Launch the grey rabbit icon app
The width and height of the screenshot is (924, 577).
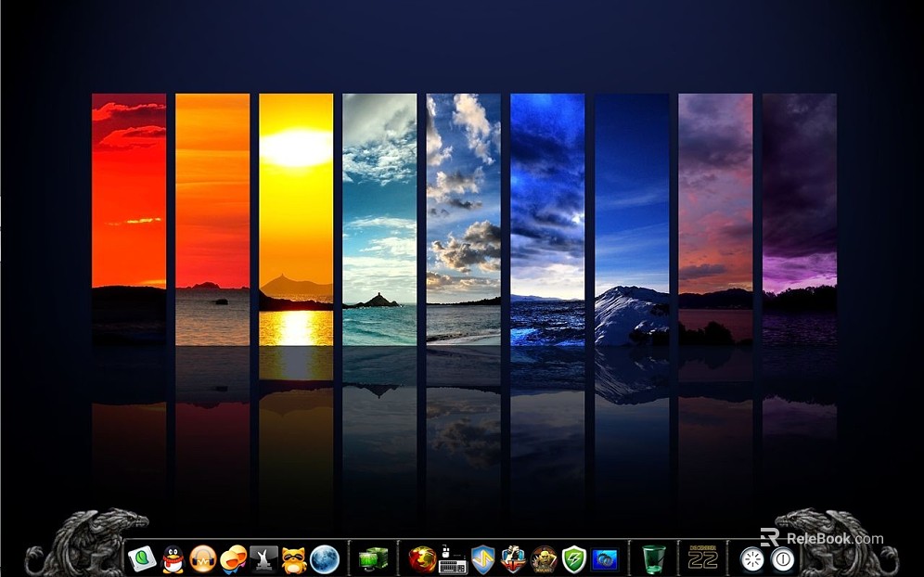(x=263, y=558)
